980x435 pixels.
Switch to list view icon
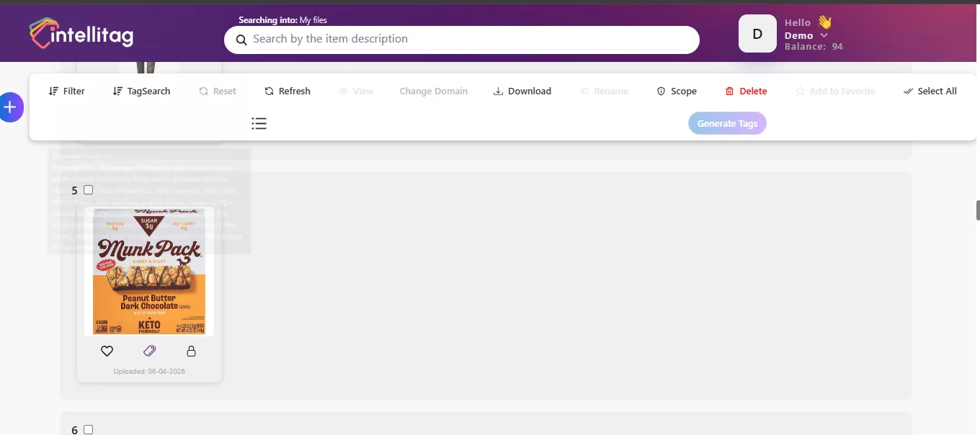[259, 124]
